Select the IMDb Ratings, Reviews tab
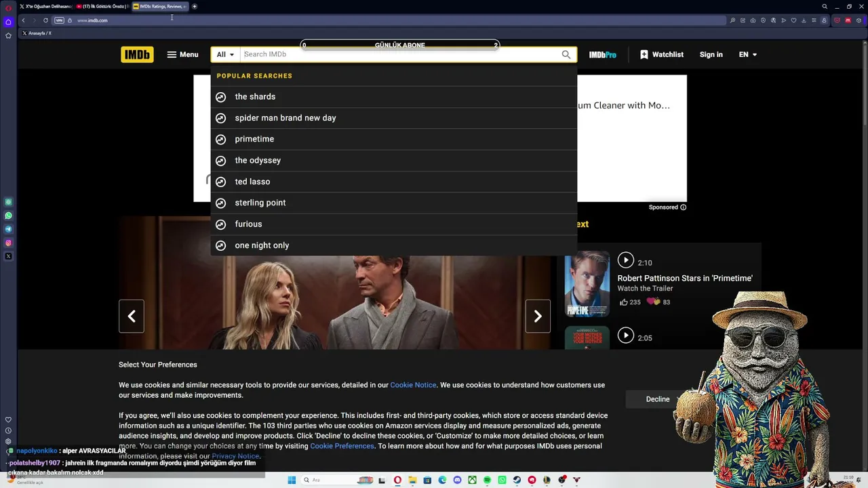Viewport: 868px width, 488px height. point(160,7)
